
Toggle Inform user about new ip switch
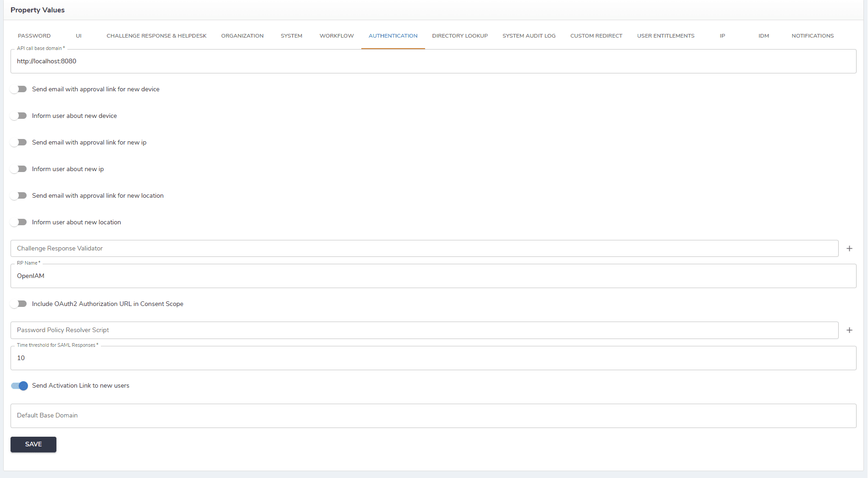coord(19,169)
